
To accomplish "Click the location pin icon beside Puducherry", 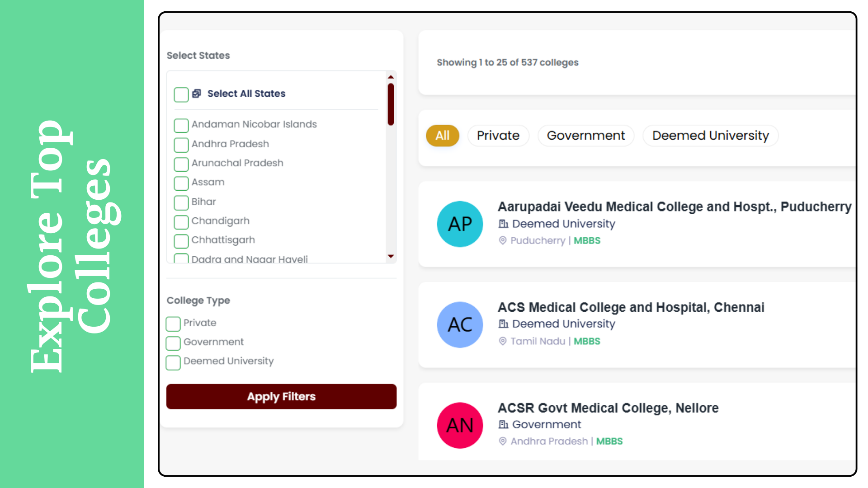I will tap(503, 240).
